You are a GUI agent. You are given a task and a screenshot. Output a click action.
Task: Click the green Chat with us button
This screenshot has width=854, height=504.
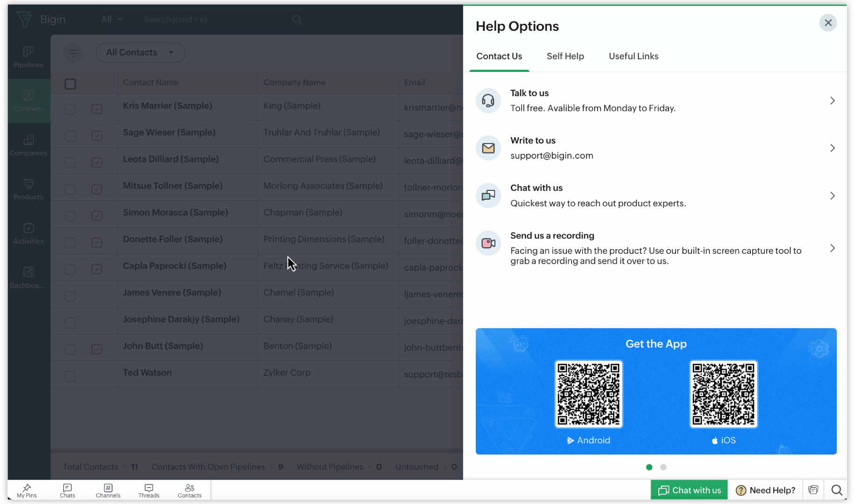(x=689, y=490)
